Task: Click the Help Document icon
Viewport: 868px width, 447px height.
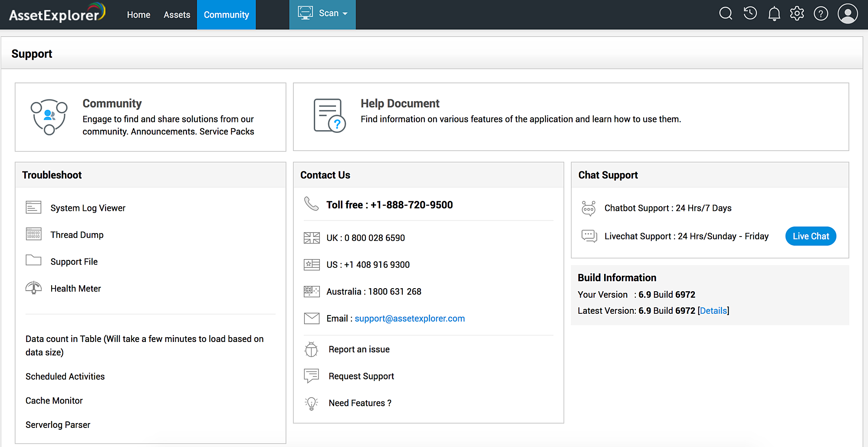Action: tap(329, 115)
